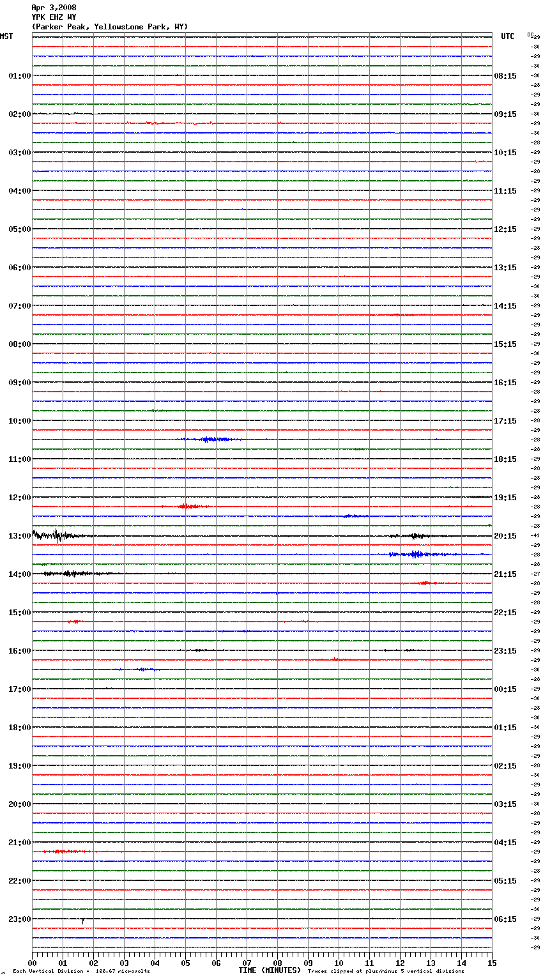543x980 pixels.
Task: Select the '06:00' MST hour label
Action: coord(20,268)
